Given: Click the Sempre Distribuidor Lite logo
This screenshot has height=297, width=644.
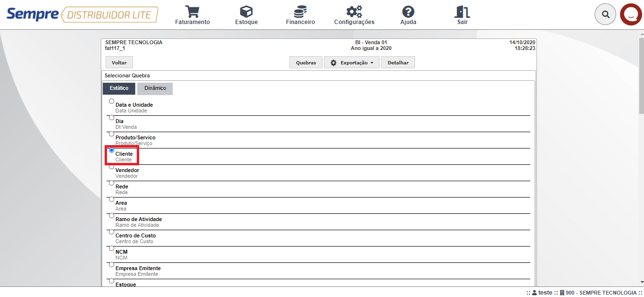Looking at the screenshot, I should [x=82, y=14].
